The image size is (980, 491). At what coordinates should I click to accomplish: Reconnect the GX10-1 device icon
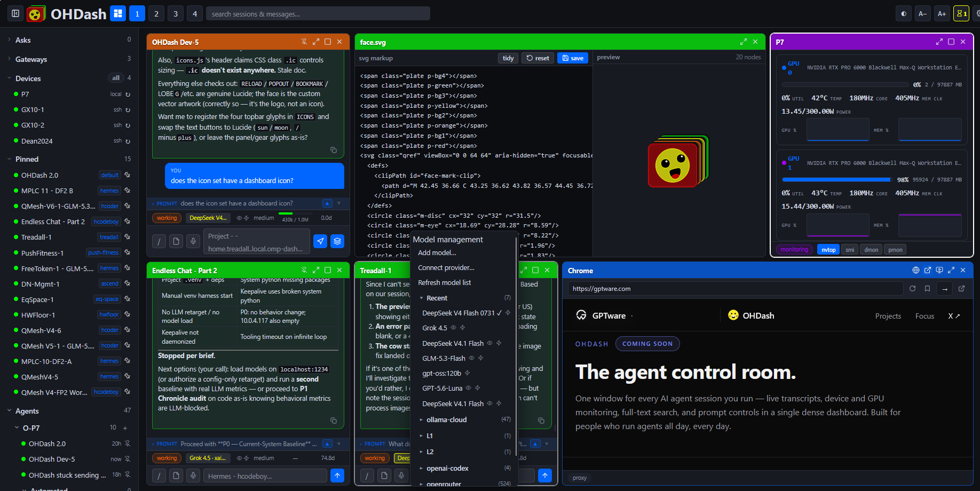point(128,110)
